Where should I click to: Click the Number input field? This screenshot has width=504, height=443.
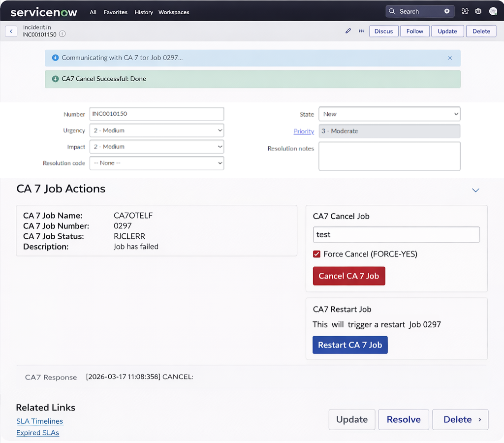tap(157, 114)
